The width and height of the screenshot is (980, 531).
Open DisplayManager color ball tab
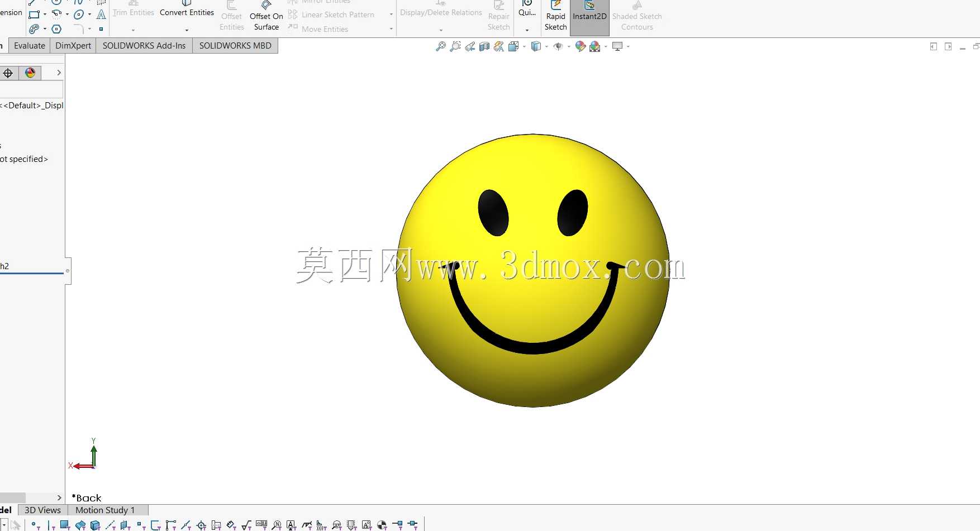point(30,73)
